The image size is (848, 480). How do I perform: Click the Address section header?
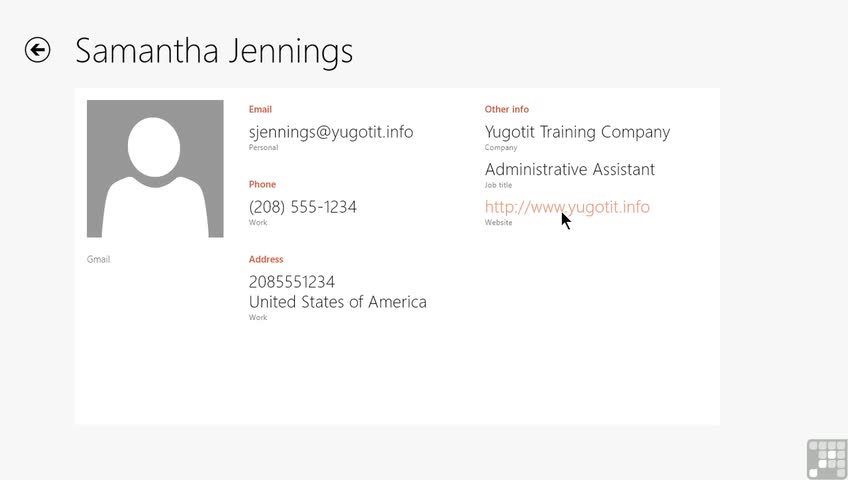pyautogui.click(x=266, y=260)
